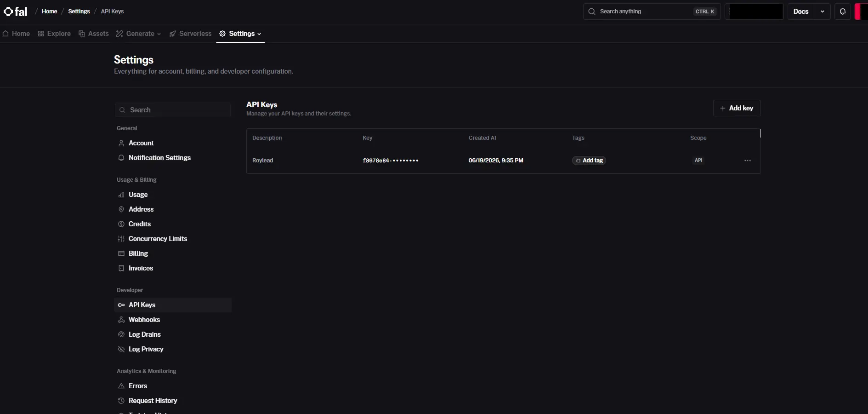The height and width of the screenshot is (414, 868).
Task: Open the row options three-dot menu for Roylead
Action: tap(748, 161)
